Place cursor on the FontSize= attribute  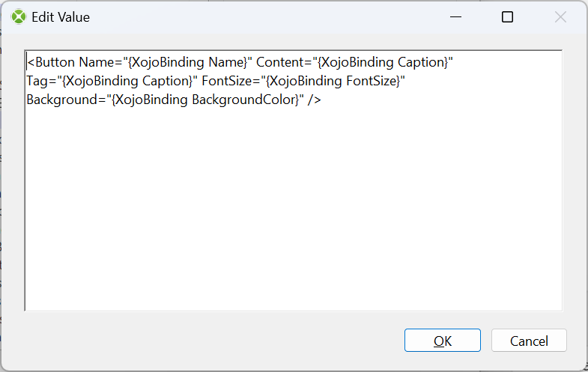coord(231,81)
